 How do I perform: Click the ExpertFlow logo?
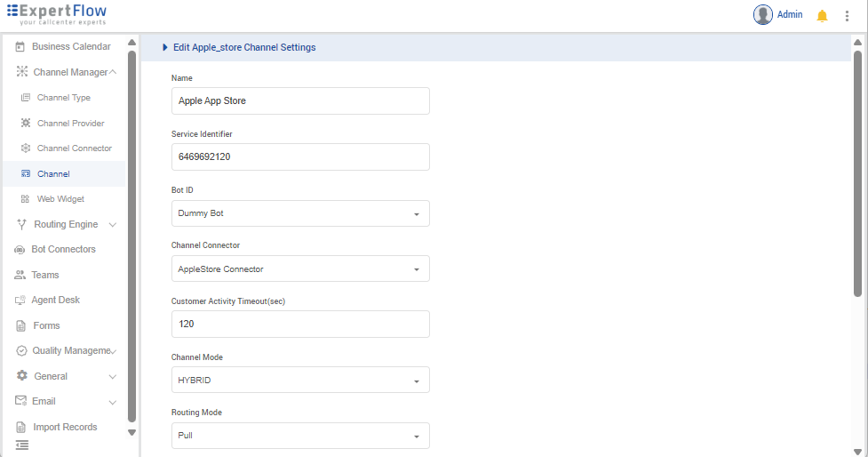pyautogui.click(x=57, y=15)
